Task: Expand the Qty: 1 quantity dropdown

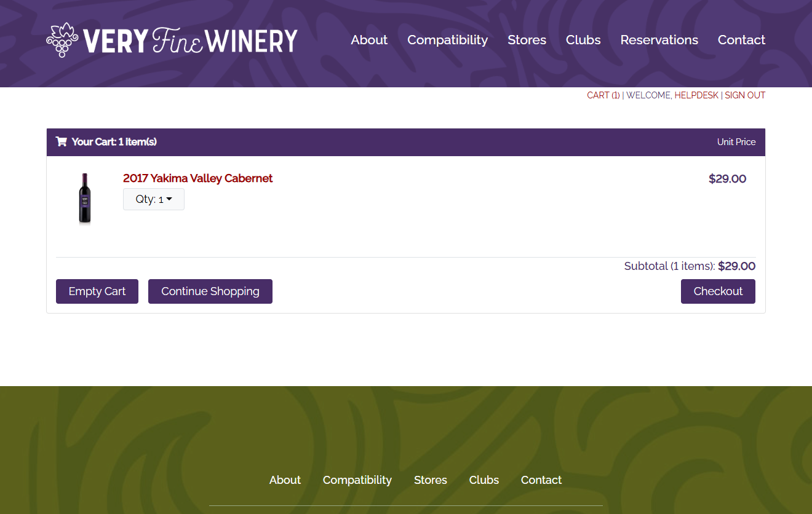Action: (154, 199)
